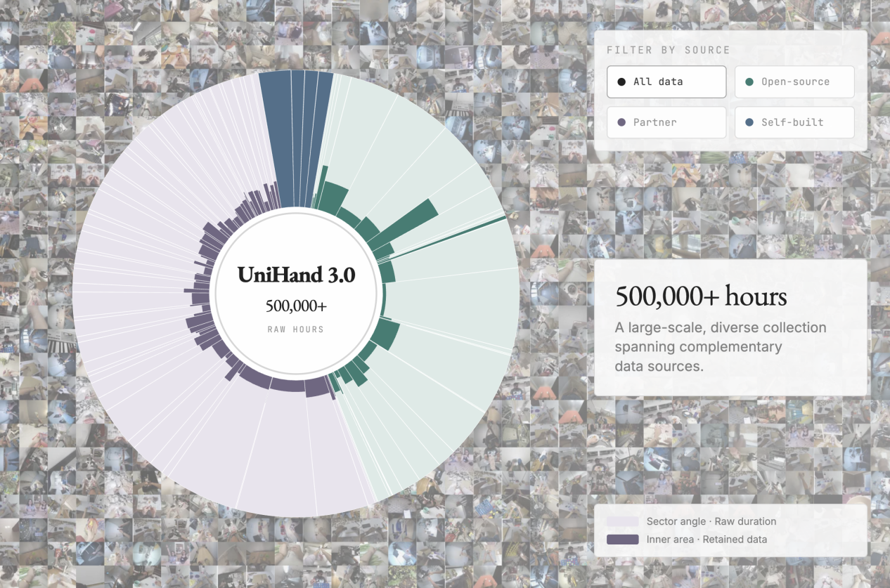The image size is (890, 588).
Task: Filter by Open-source source
Action: tap(794, 81)
